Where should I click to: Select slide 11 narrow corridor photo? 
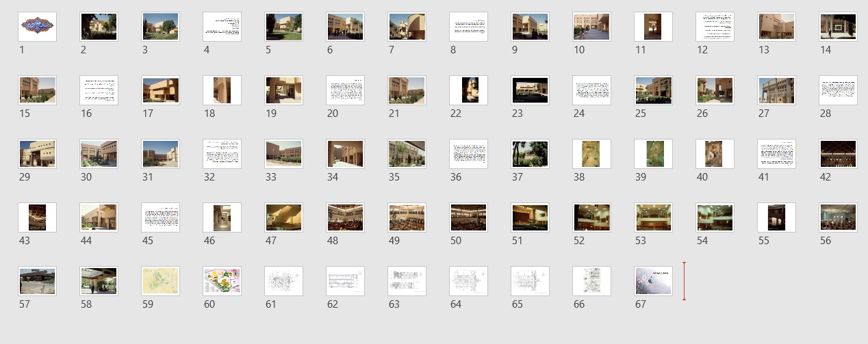click(x=653, y=27)
